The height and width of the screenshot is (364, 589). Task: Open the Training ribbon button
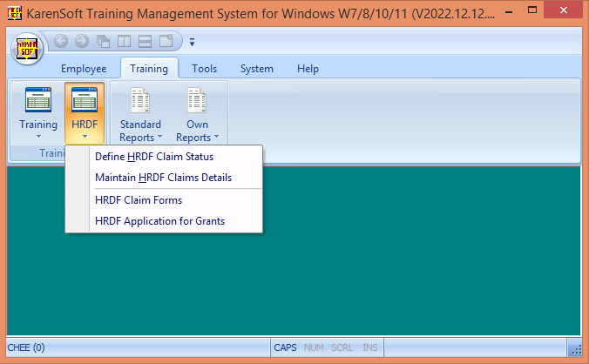click(38, 113)
